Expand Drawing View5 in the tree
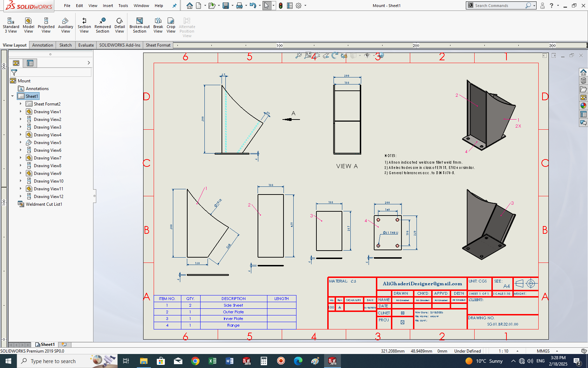 pos(21,143)
